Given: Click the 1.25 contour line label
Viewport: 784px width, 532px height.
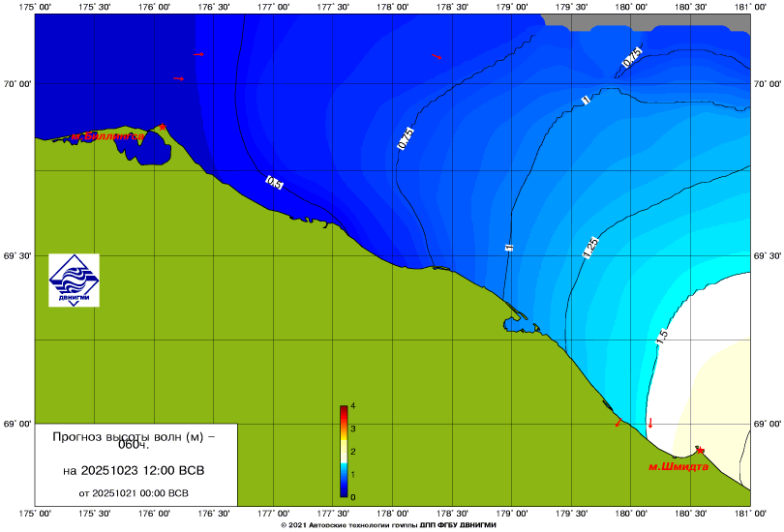Looking at the screenshot, I should pos(589,249).
